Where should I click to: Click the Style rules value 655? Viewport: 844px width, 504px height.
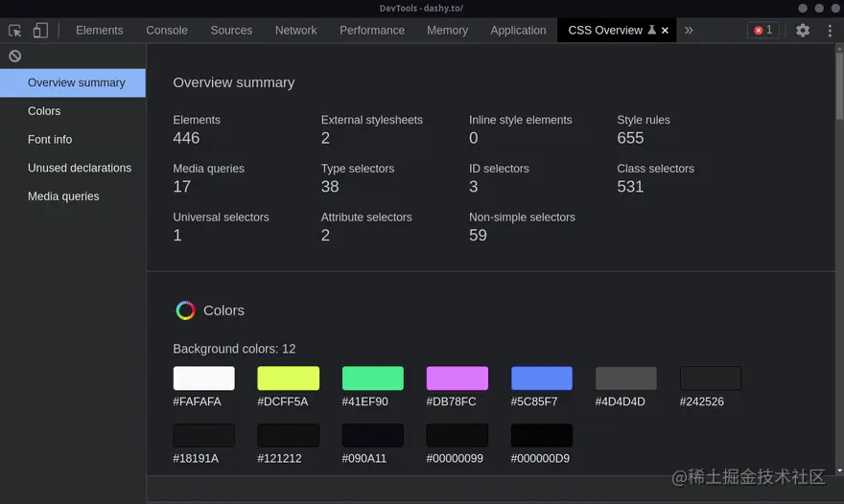[x=630, y=138]
